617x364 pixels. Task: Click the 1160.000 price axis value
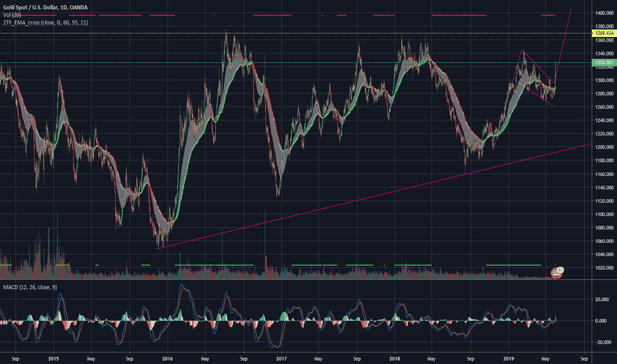604,174
